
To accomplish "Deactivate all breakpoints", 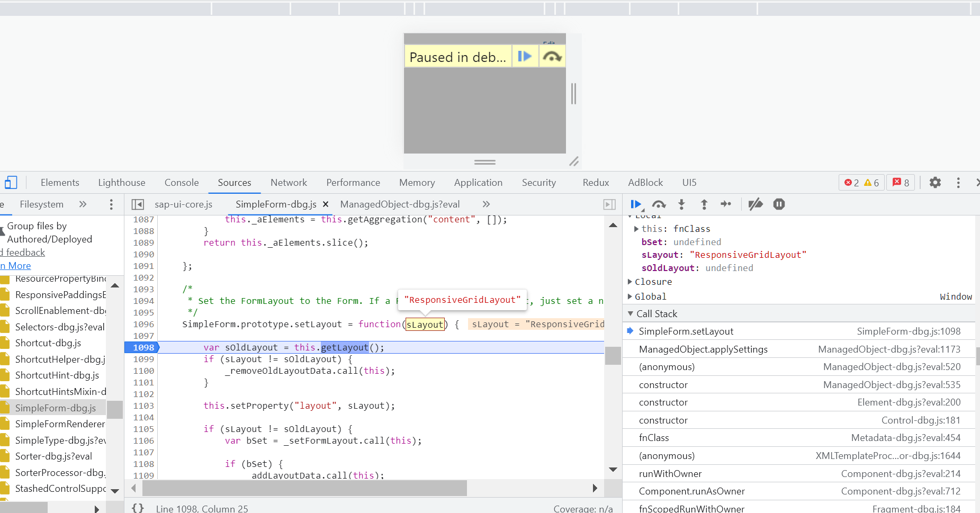I will coord(756,204).
